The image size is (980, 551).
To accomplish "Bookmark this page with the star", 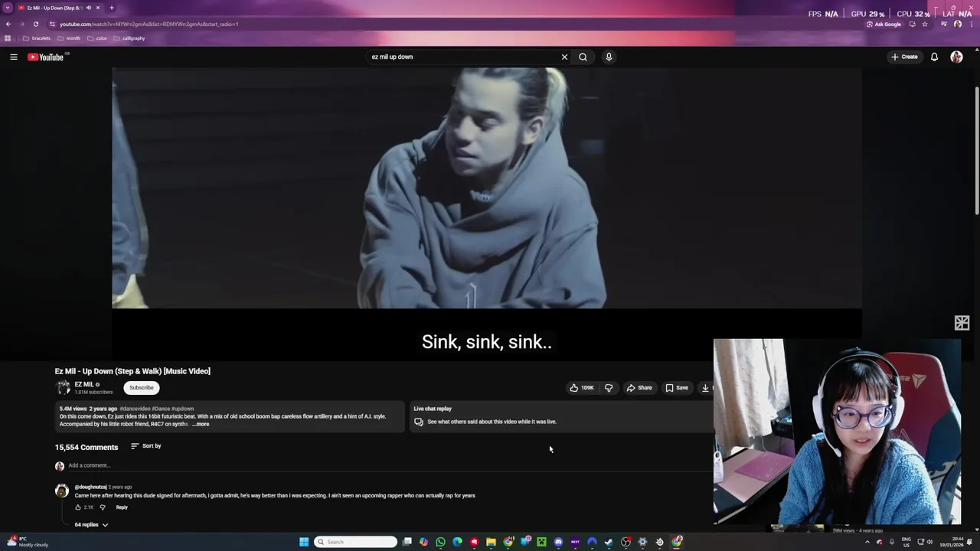I will tap(924, 24).
